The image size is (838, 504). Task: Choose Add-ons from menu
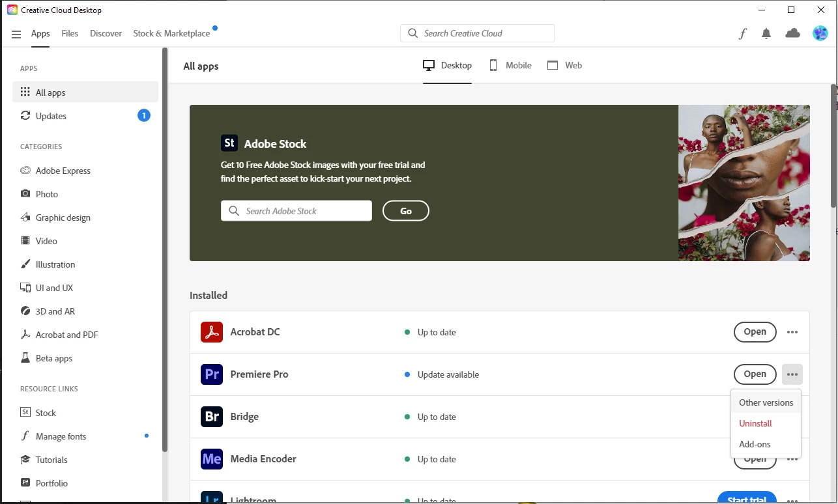[766, 444]
